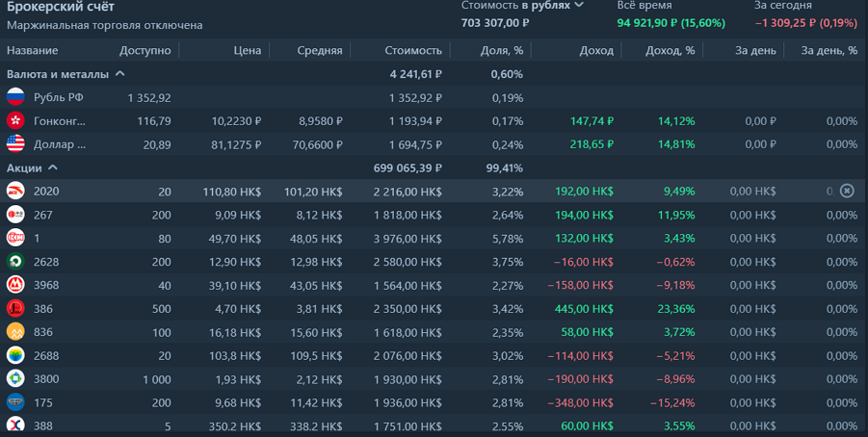This screenshot has height=437, width=868.
Task: Click the logo icon for stock 836
Action: click(x=15, y=332)
